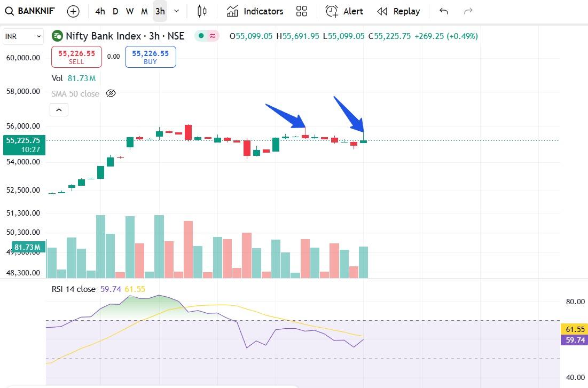This screenshot has height=388, width=588.
Task: Select RSI 14 close indicator legend
Action: [74, 289]
